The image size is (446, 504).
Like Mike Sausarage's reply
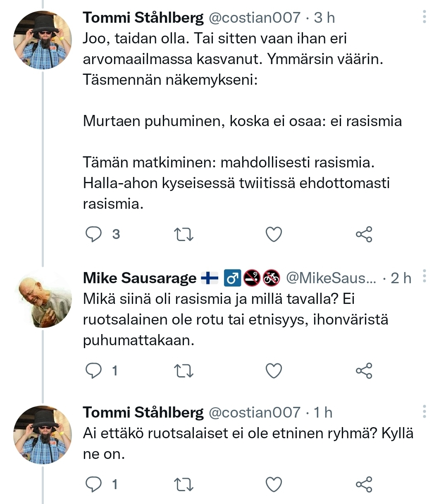tap(273, 371)
